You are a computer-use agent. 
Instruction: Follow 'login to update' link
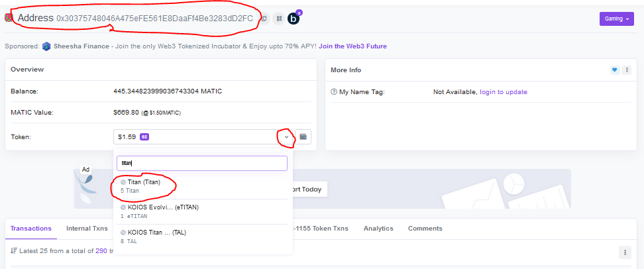click(504, 92)
